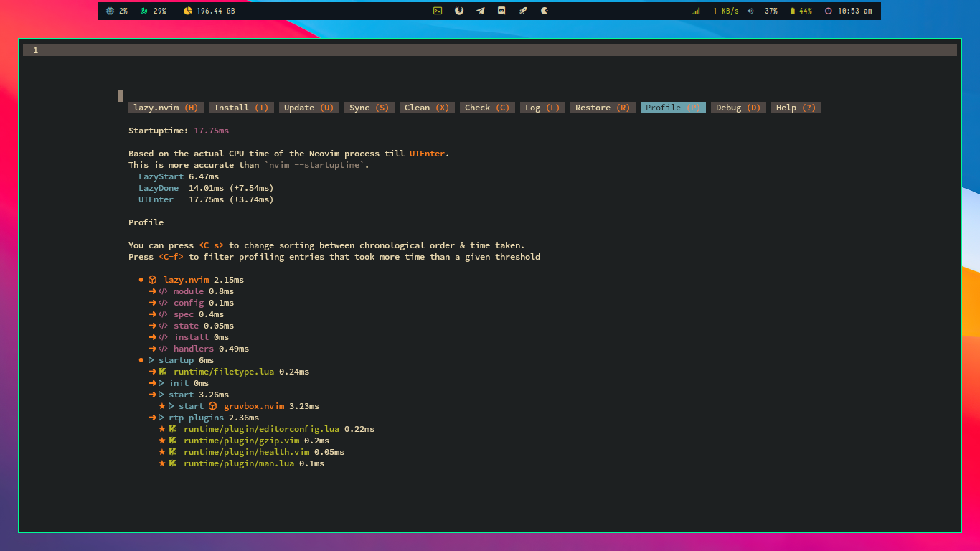Screen dimensions: 980x551
Task: Click the code icon on the handlers row
Action: coord(163,349)
